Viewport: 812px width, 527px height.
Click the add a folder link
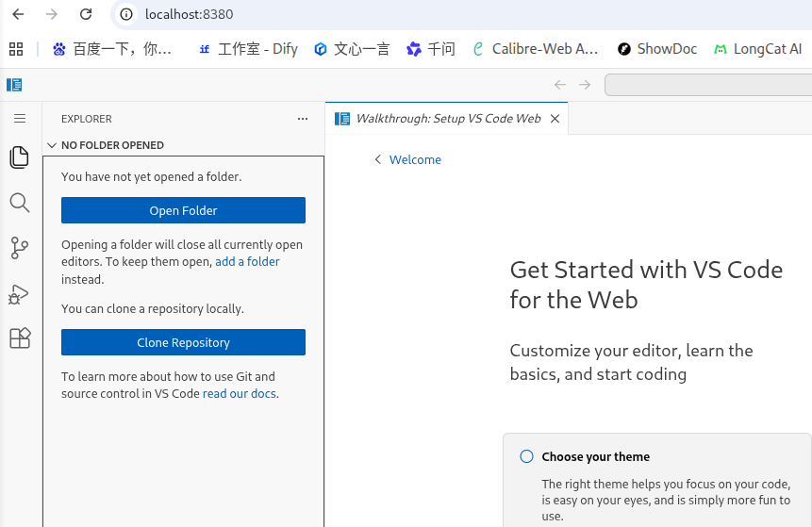[x=247, y=262]
